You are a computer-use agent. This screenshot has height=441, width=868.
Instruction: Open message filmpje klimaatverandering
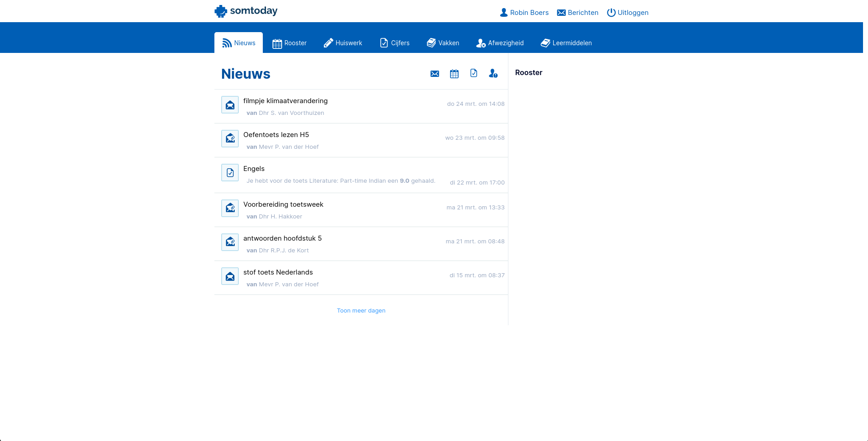pyautogui.click(x=361, y=107)
